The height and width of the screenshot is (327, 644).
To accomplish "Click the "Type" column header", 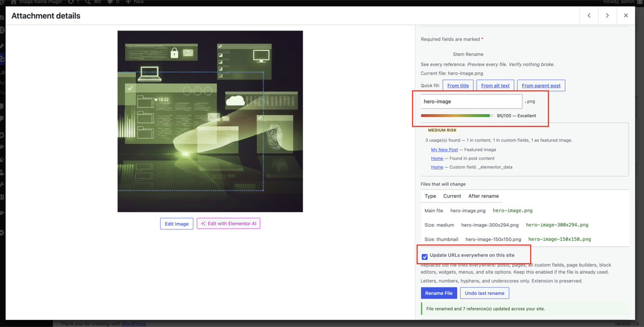I will (x=430, y=196).
